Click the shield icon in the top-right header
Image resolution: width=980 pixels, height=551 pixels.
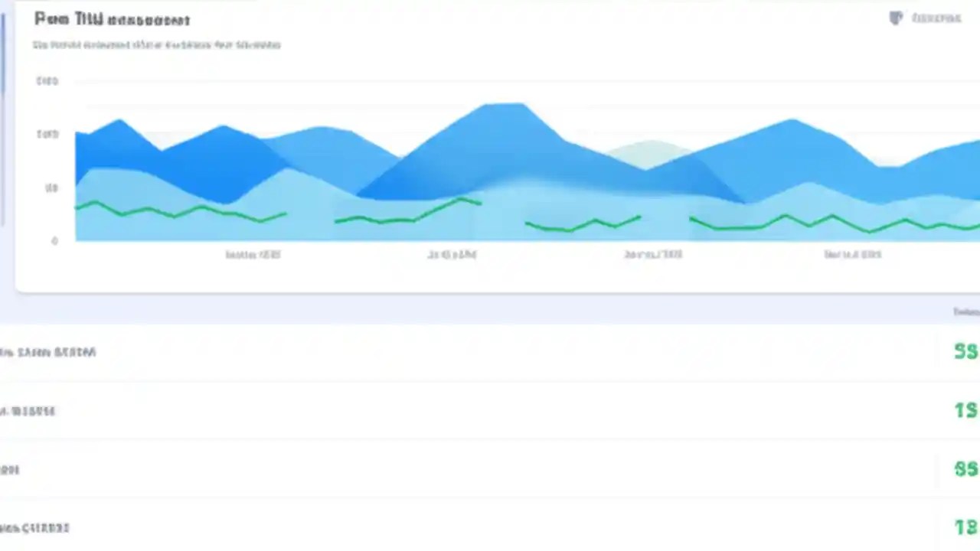pos(896,18)
